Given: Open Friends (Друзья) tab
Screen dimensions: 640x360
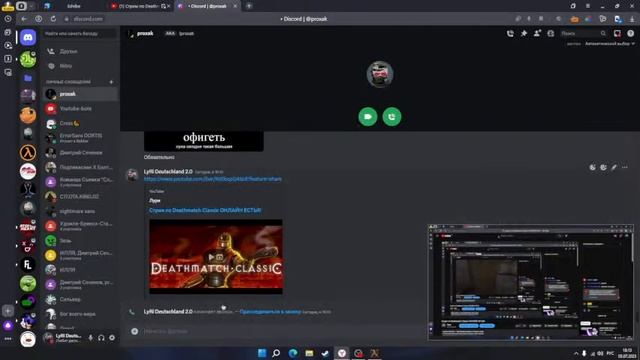Looking at the screenshot, I should 80,51.
